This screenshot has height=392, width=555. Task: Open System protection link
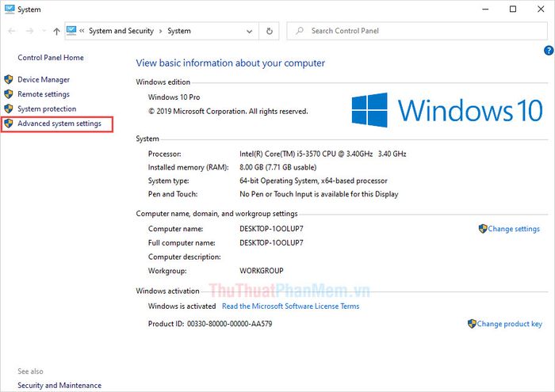47,108
